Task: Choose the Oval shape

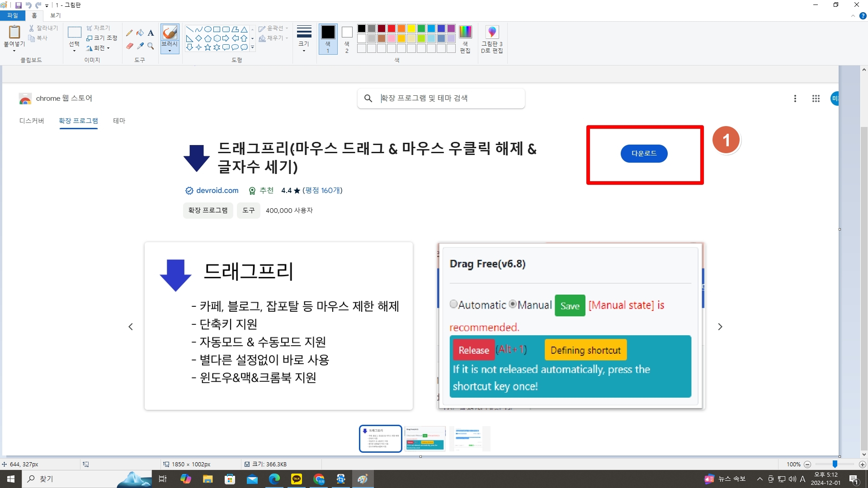Action: coord(208,29)
